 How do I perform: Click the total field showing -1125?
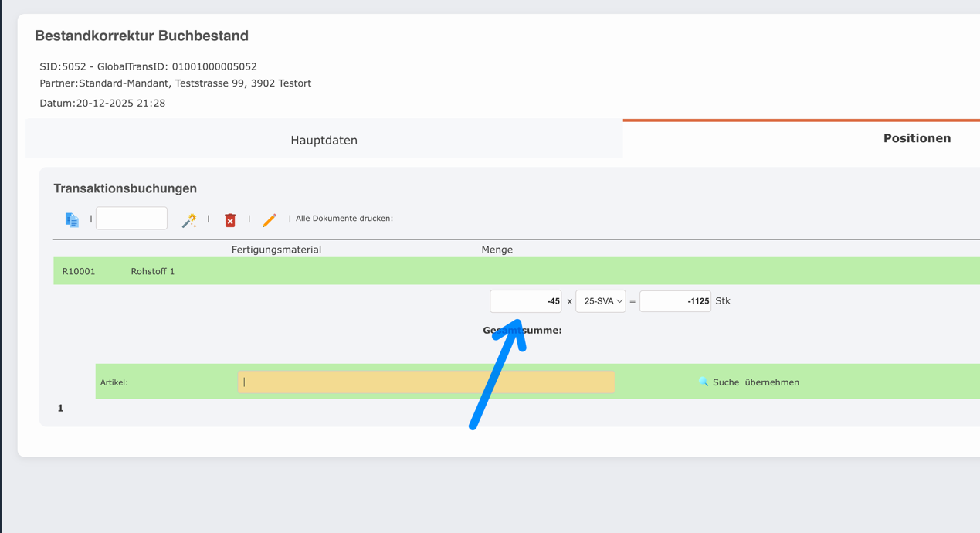click(x=675, y=301)
